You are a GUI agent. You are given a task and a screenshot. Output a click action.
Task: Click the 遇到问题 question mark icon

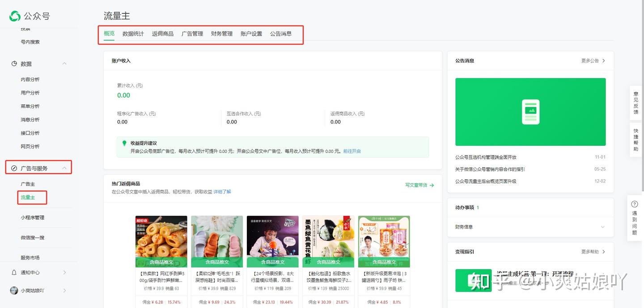pyautogui.click(x=635, y=204)
